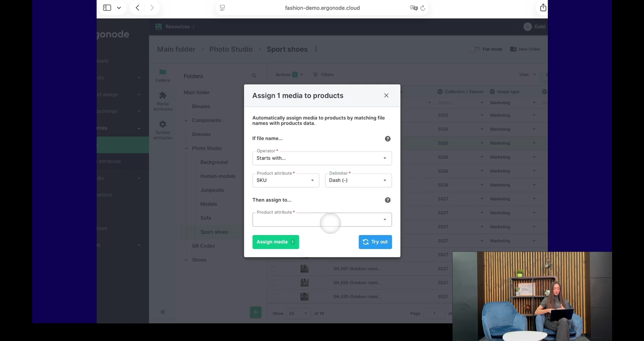Image resolution: width=644 pixels, height=341 pixels.
Task: Open the Delimiter Dash (-) dropdown
Action: click(358, 181)
